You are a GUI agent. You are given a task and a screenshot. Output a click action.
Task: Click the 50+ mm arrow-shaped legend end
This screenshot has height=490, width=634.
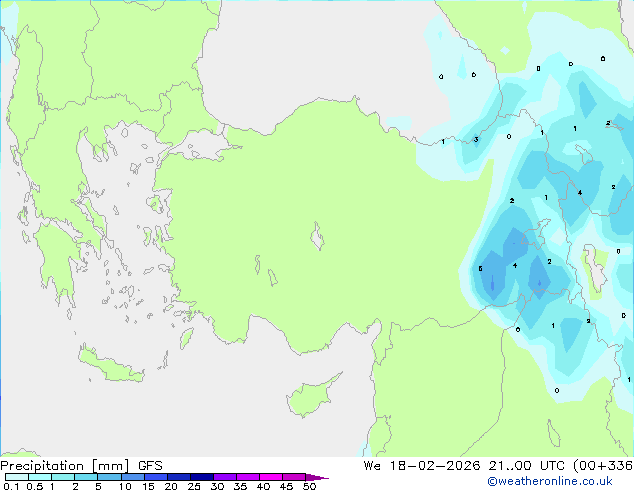[x=317, y=477]
